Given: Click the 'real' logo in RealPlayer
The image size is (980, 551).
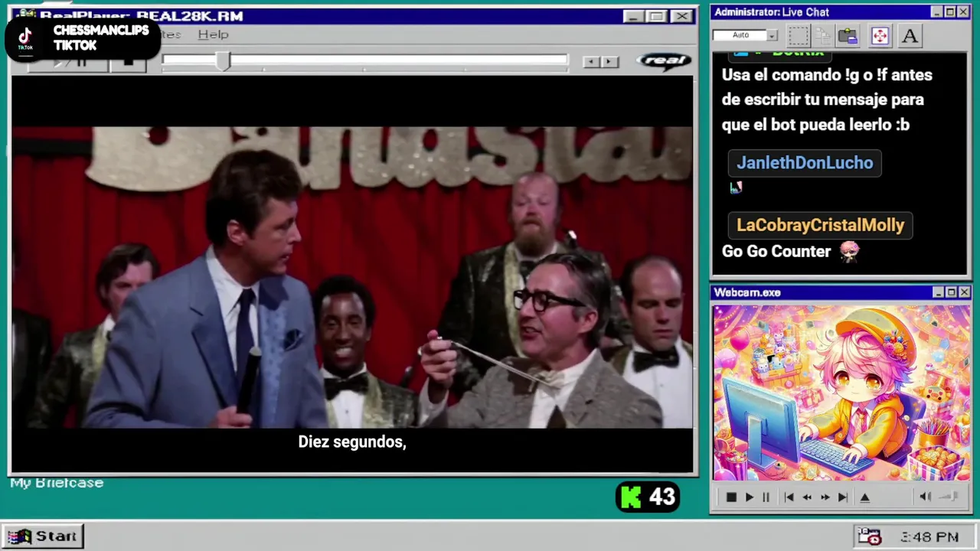Looking at the screenshot, I should pos(664,61).
